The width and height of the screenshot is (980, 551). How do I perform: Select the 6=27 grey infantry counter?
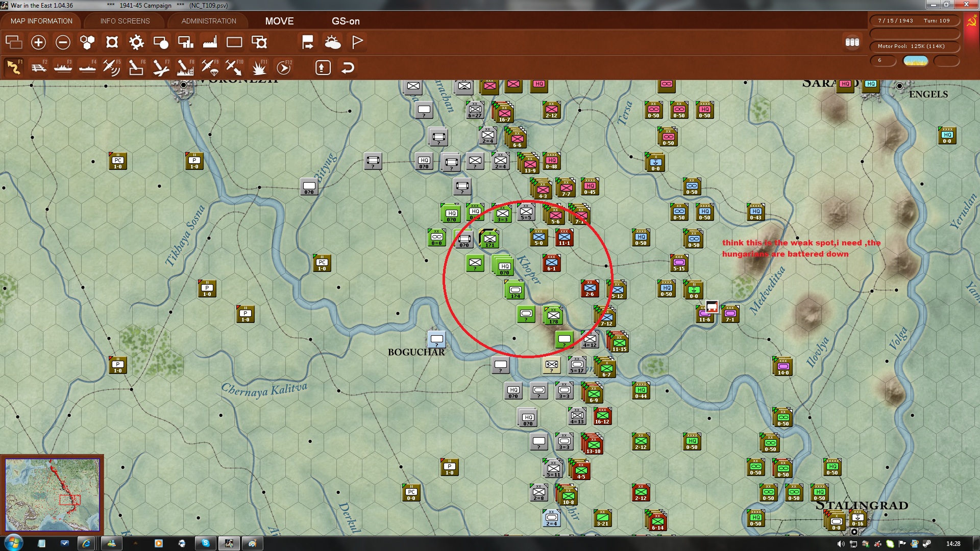(475, 110)
